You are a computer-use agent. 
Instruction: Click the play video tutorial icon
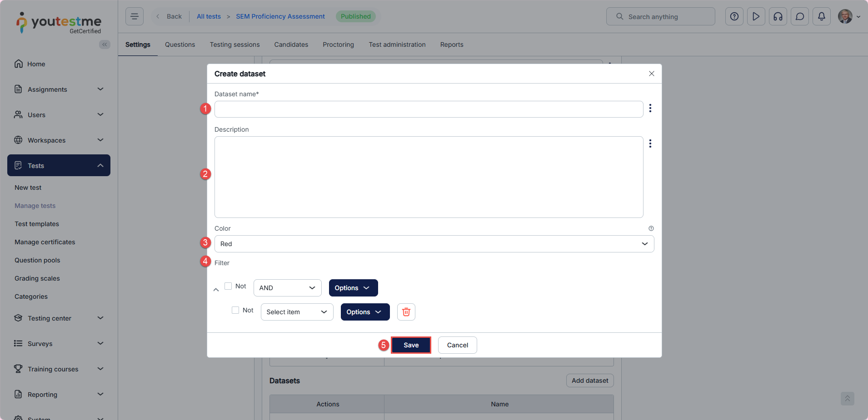pyautogui.click(x=756, y=16)
